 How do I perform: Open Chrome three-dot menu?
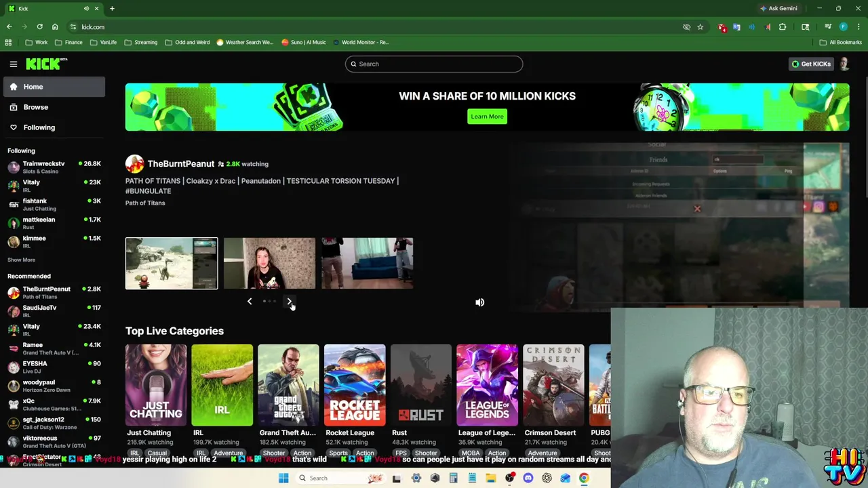859,27
